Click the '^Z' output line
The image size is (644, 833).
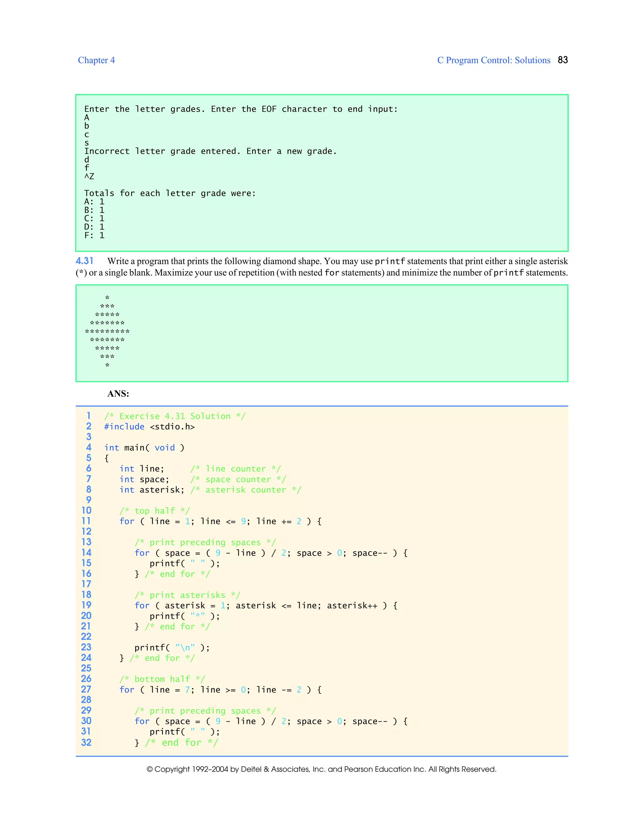pos(89,176)
